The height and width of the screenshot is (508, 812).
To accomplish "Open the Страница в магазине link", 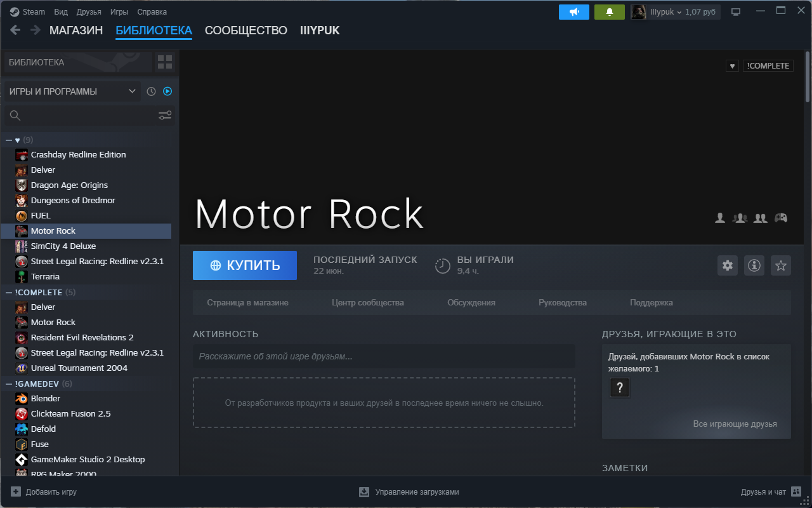I will point(247,303).
